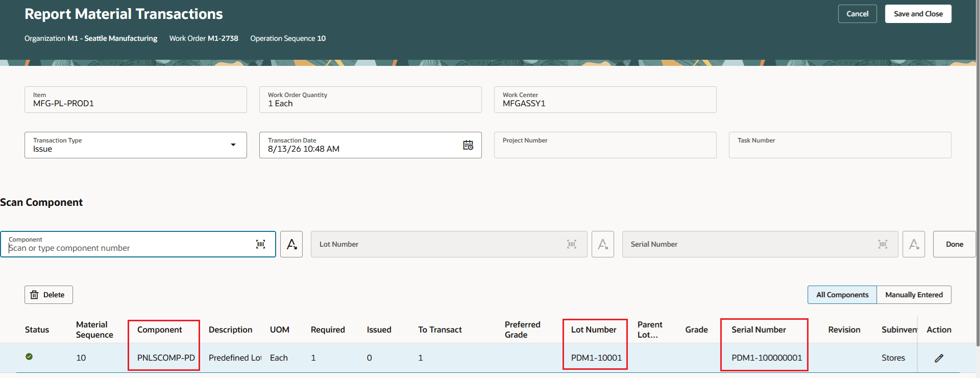980x378 pixels.
Task: Click the text entry icon beside the Component field
Action: tap(291, 244)
